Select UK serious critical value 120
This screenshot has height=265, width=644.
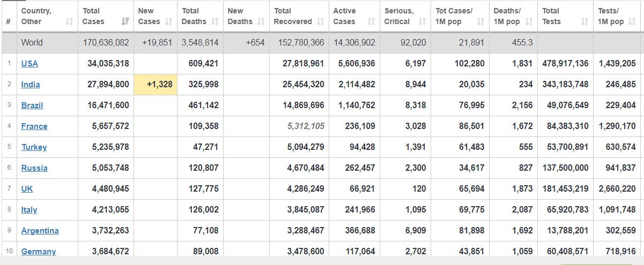[x=419, y=188]
